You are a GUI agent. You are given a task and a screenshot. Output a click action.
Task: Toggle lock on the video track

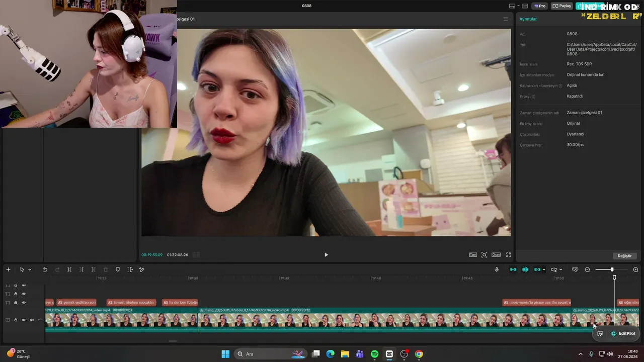[x=16, y=320]
